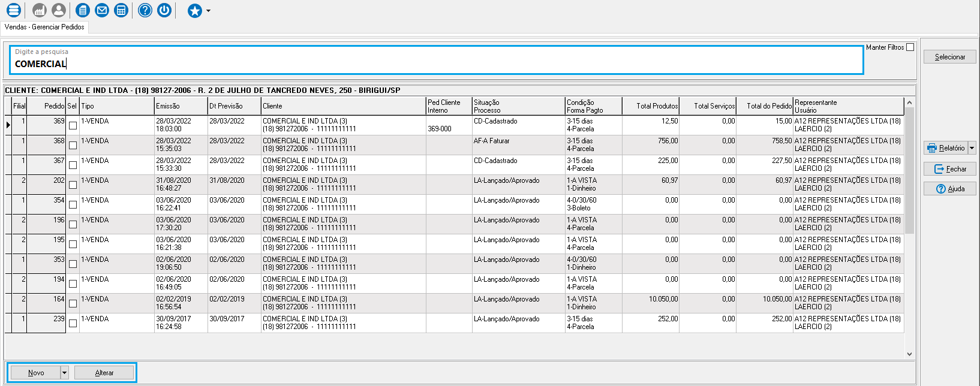
Task: Expand the favorites star dropdown arrow
Action: point(208,11)
